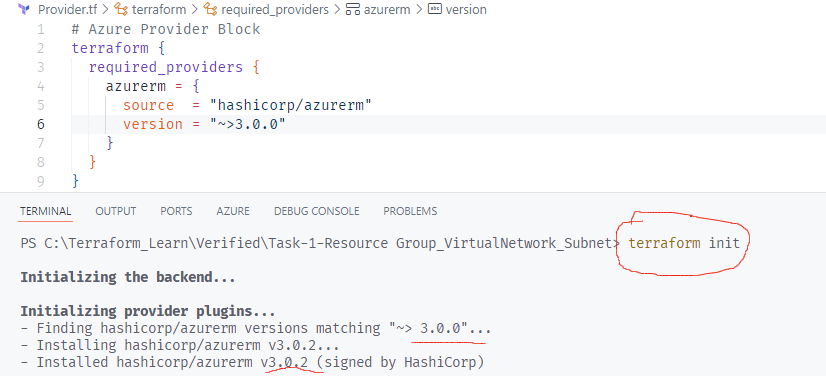Click the terraform block symbol icon
Viewport: 826px width, 376px height.
click(121, 9)
